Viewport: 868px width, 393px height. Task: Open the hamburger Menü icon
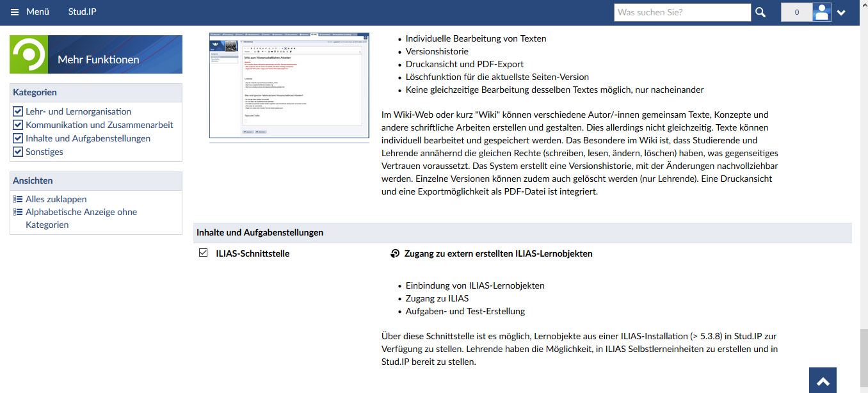[15, 12]
